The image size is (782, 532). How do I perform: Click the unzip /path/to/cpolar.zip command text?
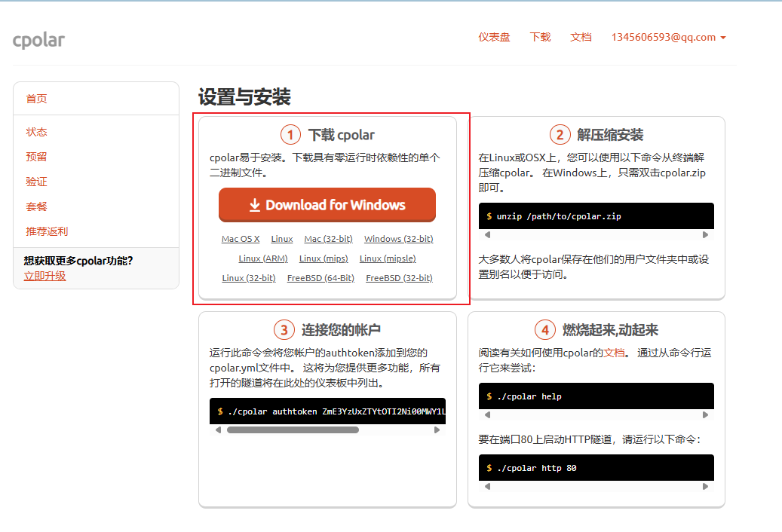tap(559, 216)
